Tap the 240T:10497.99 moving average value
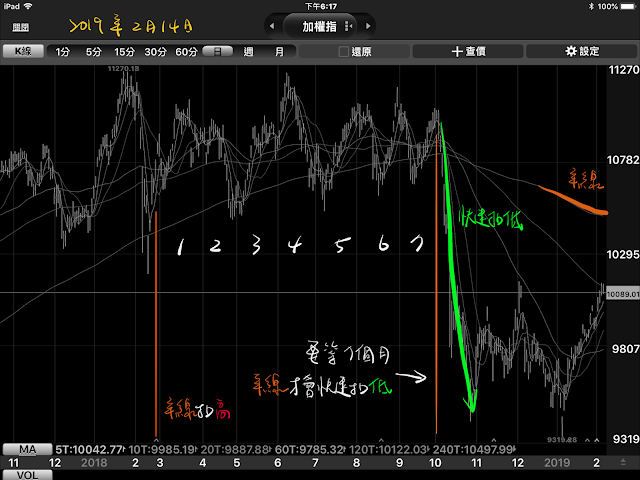The height and width of the screenshot is (480, 640). coord(473,450)
